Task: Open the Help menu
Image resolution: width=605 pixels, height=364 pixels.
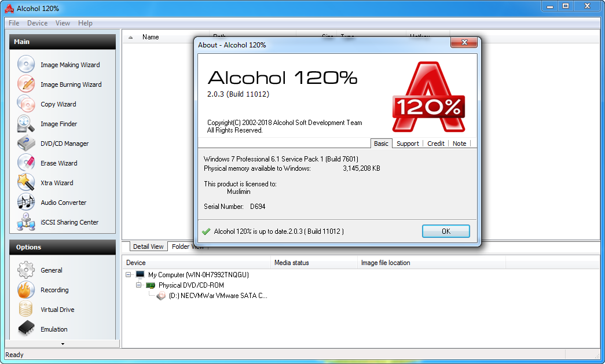Action: point(85,23)
